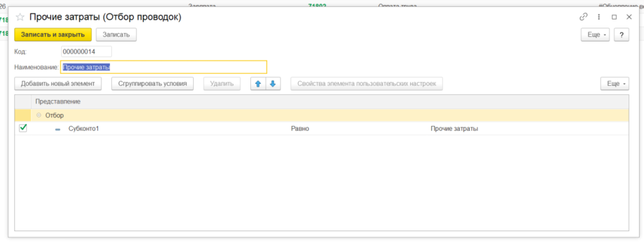
Task: Uncheck the Субконто1 filter checkbox
Action: [23, 128]
